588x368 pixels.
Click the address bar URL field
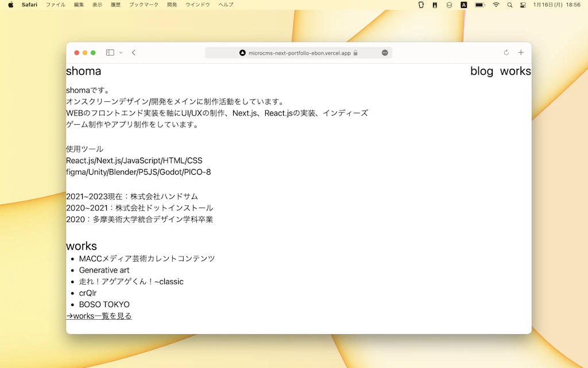[x=299, y=53]
